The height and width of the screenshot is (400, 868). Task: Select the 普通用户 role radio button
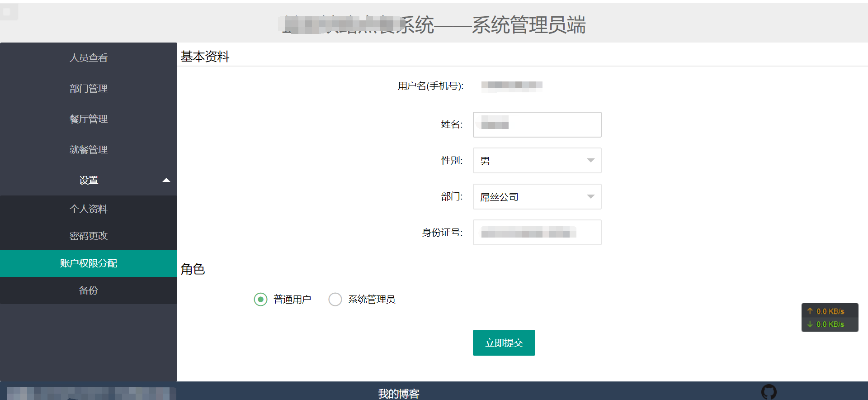(260, 300)
